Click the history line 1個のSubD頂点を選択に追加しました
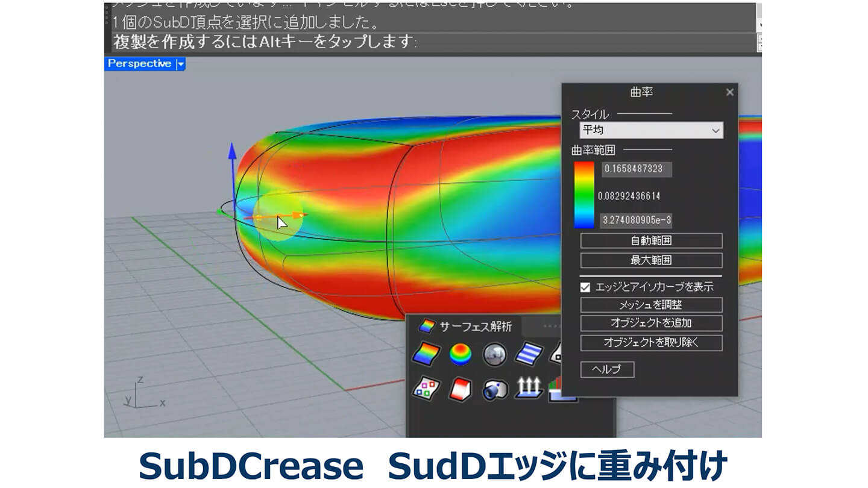The height and width of the screenshot is (488, 868). [245, 23]
